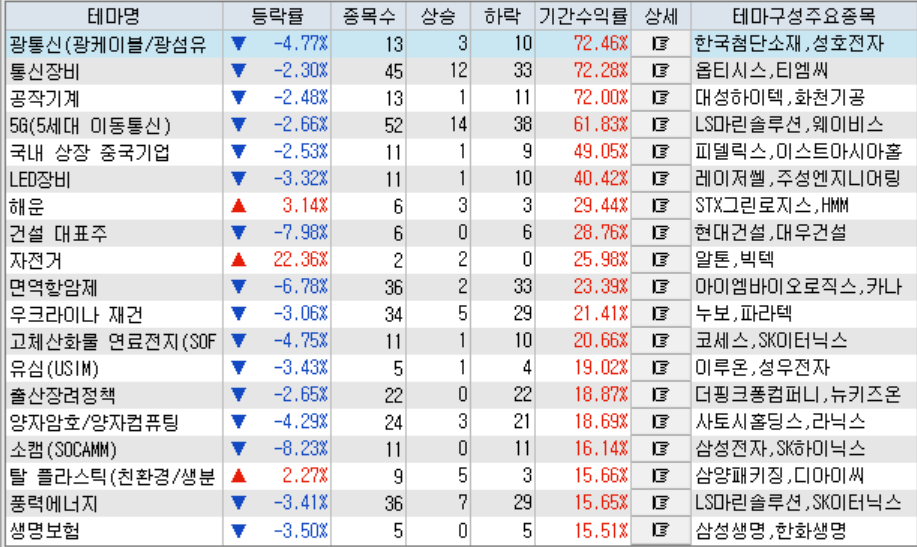This screenshot has width=917, height=547.
Task: Click the 72.46% period return value
Action: (x=601, y=44)
